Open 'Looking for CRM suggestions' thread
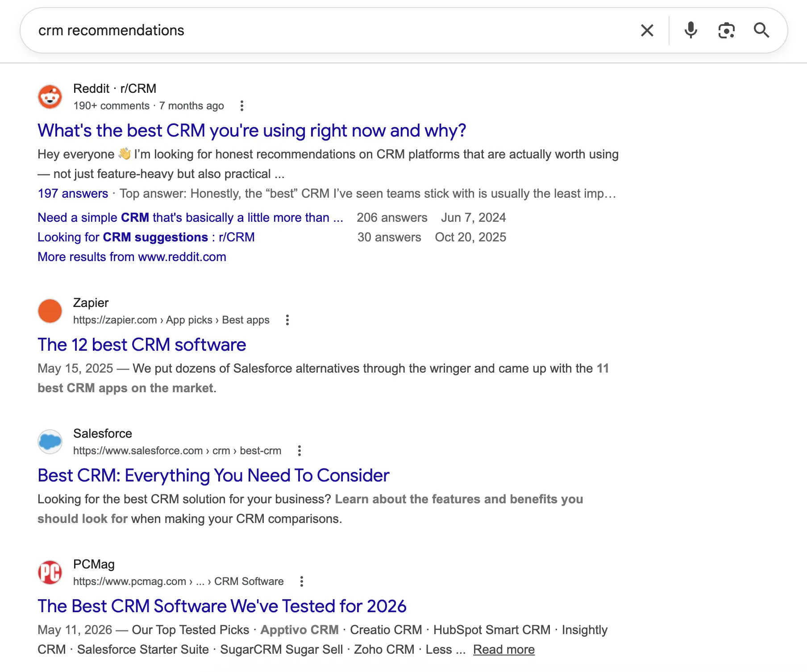This screenshot has height=672, width=807. 146,237
